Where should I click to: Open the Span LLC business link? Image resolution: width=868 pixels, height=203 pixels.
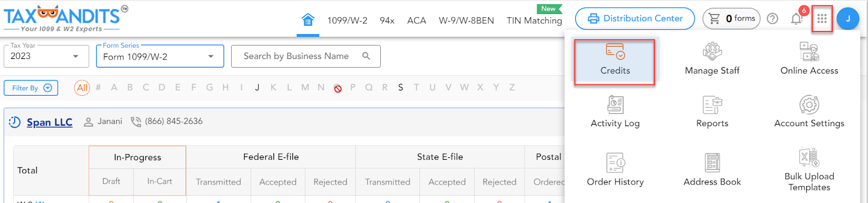pos(49,122)
